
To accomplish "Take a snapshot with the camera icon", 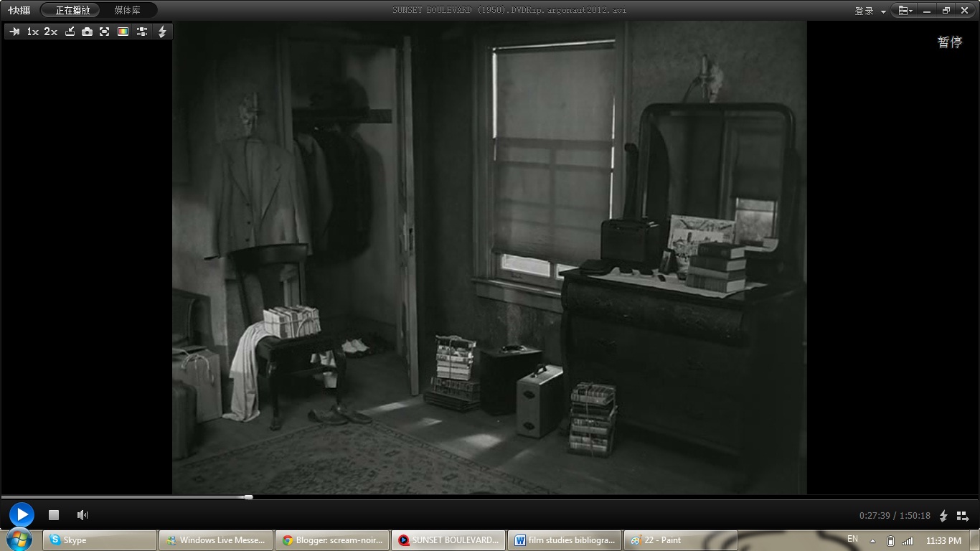I will (x=87, y=32).
